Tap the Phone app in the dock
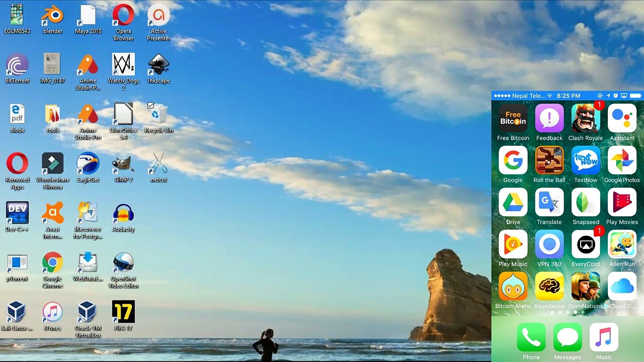This screenshot has width=644, height=362. coord(531,337)
